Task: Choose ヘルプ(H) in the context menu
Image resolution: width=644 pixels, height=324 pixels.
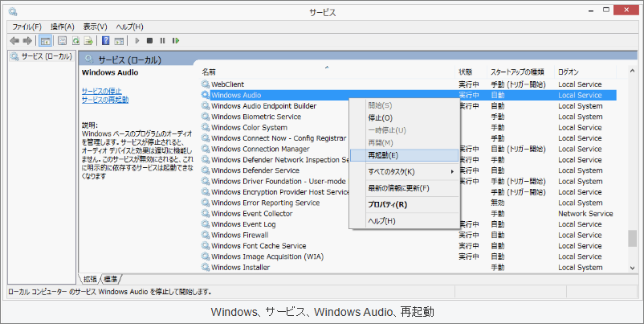Action: coord(404,221)
